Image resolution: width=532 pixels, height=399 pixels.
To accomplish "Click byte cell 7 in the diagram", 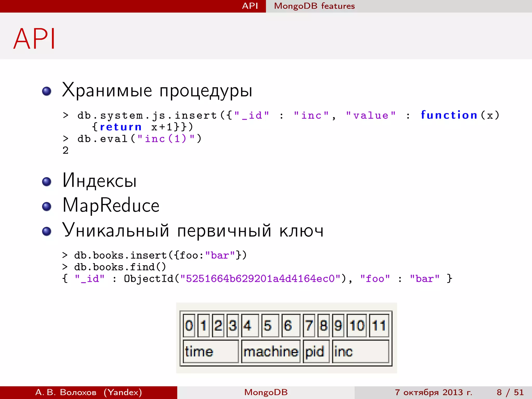I will point(309,325).
